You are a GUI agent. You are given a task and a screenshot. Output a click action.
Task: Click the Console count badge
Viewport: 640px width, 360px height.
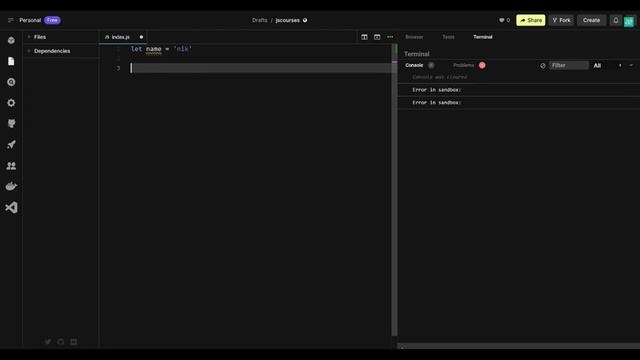431,65
